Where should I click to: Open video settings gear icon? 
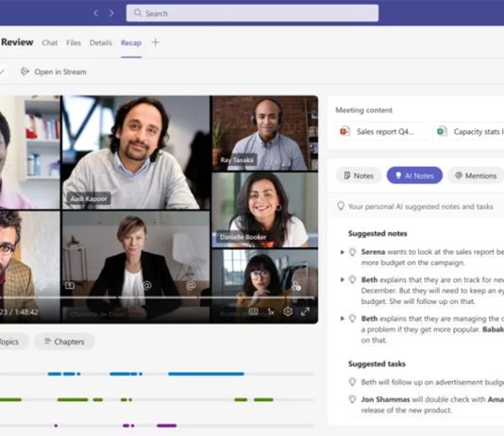pyautogui.click(x=288, y=311)
